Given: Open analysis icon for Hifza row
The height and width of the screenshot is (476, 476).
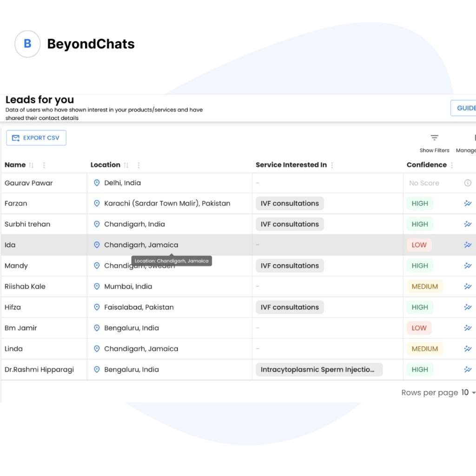Looking at the screenshot, I should (x=468, y=307).
